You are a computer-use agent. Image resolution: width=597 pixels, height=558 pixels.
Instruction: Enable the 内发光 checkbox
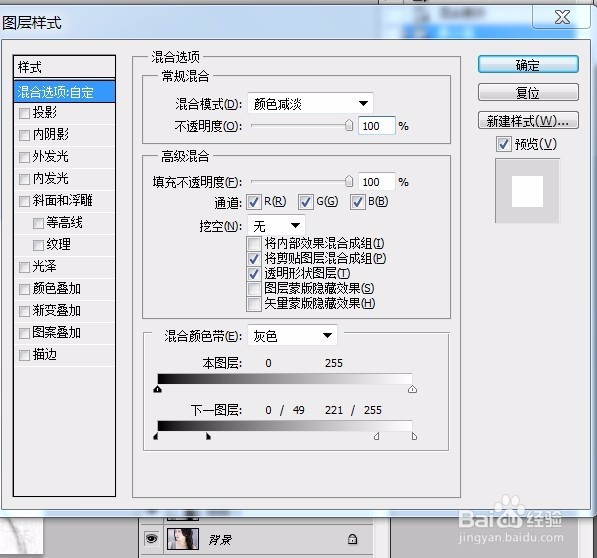[x=24, y=179]
